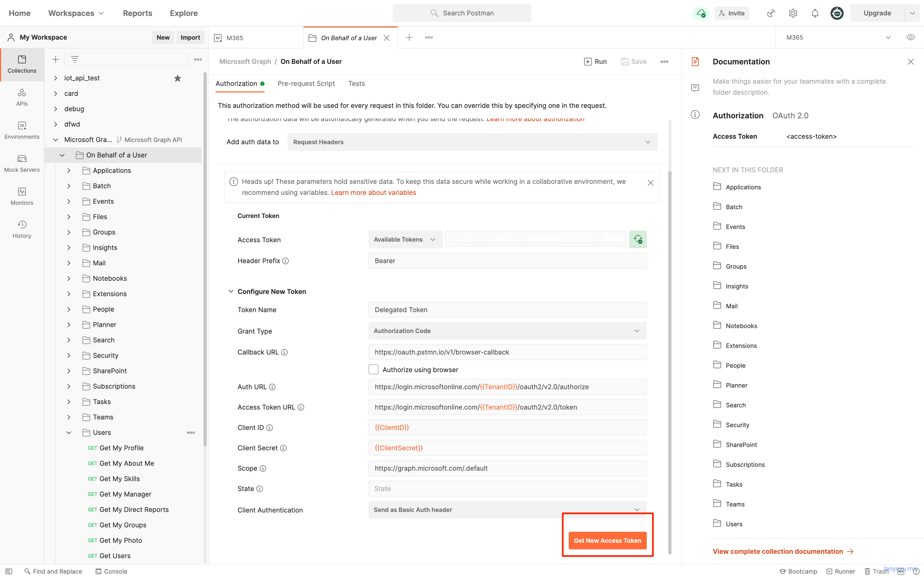Click the Invite button

[732, 13]
